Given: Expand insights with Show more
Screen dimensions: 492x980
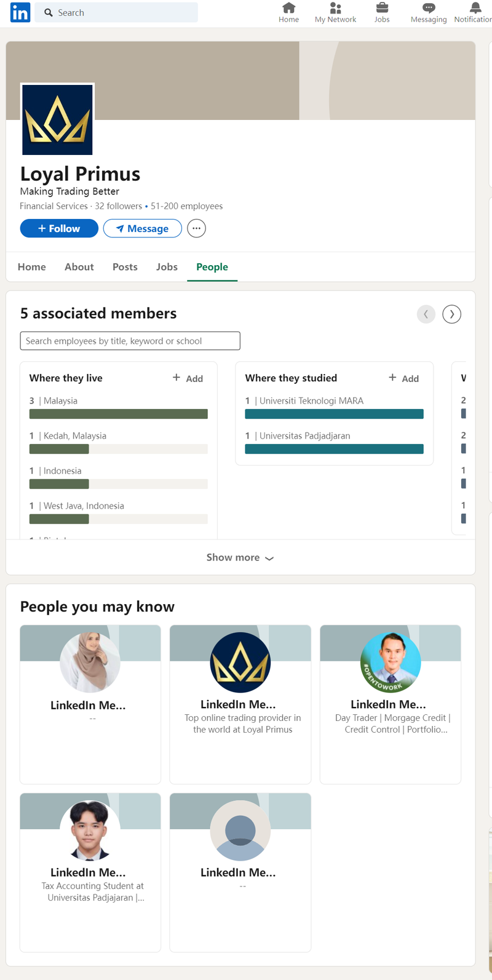Looking at the screenshot, I should [240, 557].
